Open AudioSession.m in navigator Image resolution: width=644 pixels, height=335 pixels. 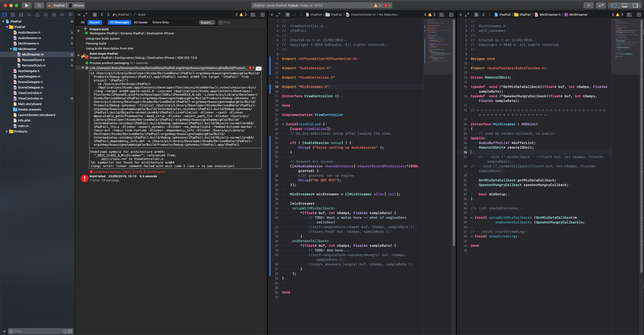tap(29, 38)
